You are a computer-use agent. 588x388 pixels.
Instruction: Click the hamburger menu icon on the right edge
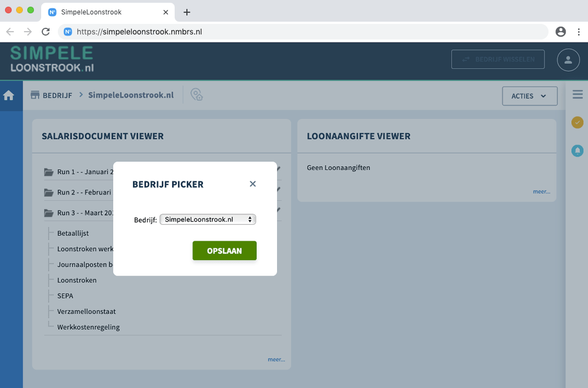[x=577, y=94]
